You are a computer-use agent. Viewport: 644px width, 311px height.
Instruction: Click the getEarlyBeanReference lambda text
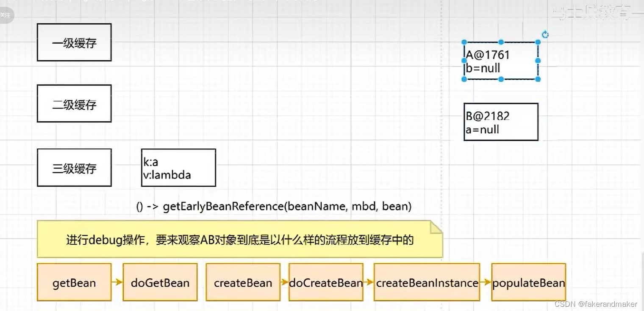pos(274,207)
